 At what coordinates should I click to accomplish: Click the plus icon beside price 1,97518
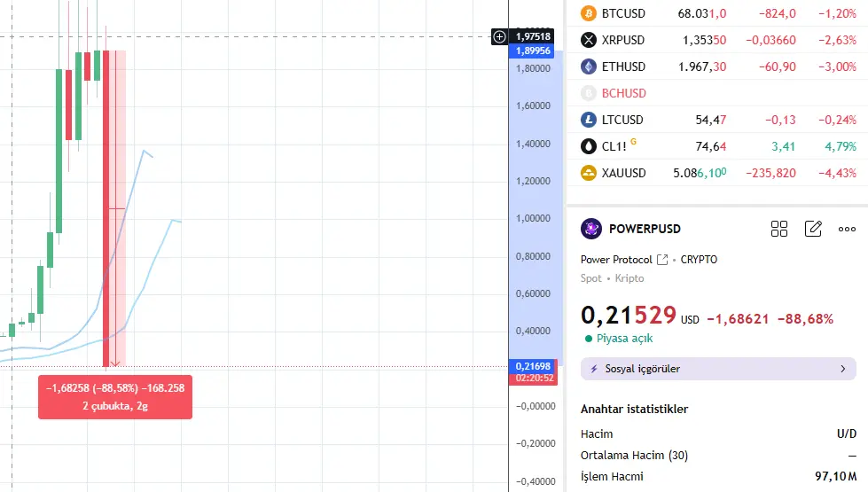499,36
